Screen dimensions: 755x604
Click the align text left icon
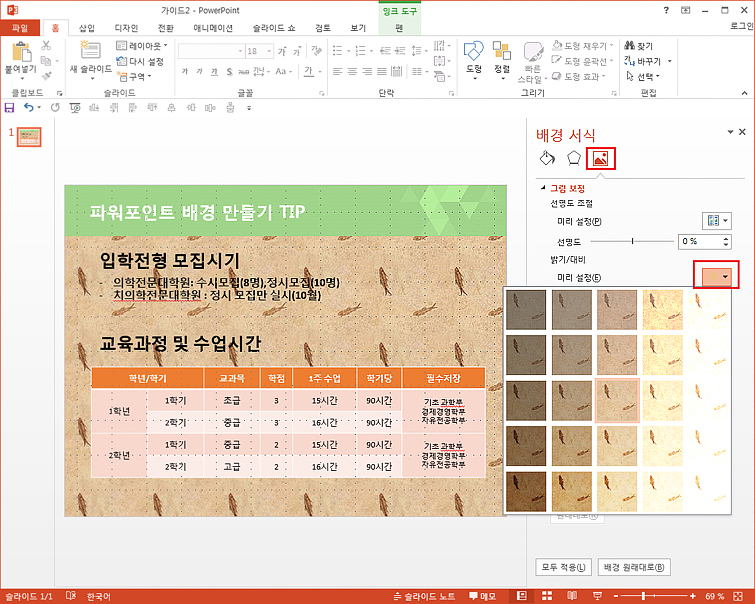[337, 72]
